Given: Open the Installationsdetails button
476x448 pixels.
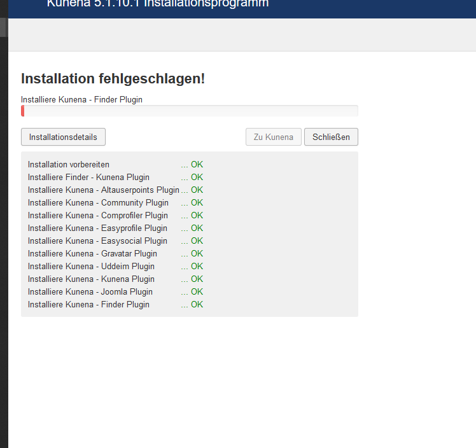Looking at the screenshot, I should point(63,137).
